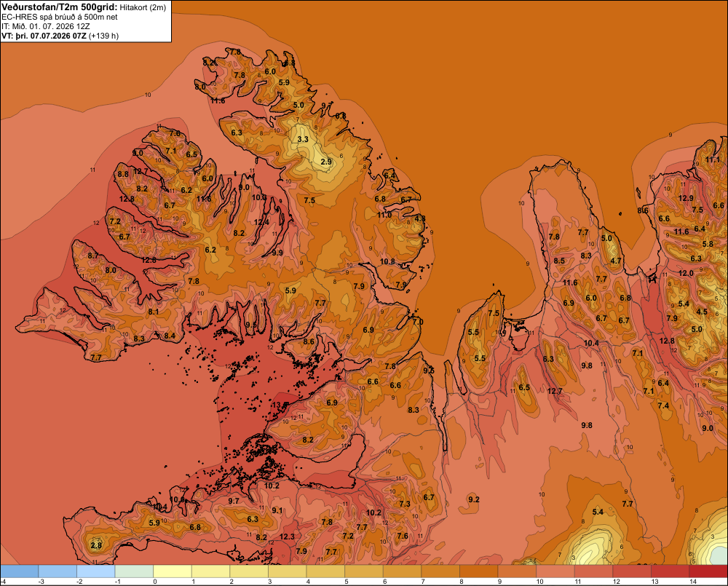Viewport: 728px width, 586px height.
Task: Click the 2.9 temperature label on the glacier
Action: (326, 162)
